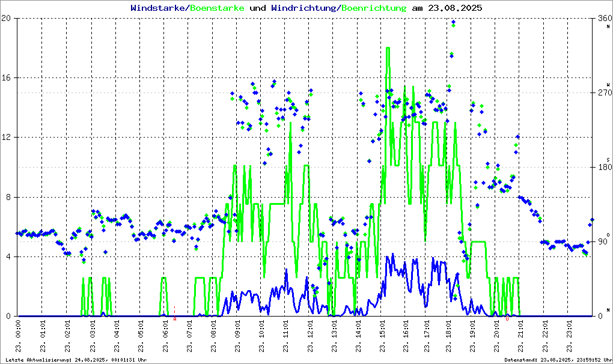
Task: Click the time label '23. 00:00'
Action: coord(19,336)
